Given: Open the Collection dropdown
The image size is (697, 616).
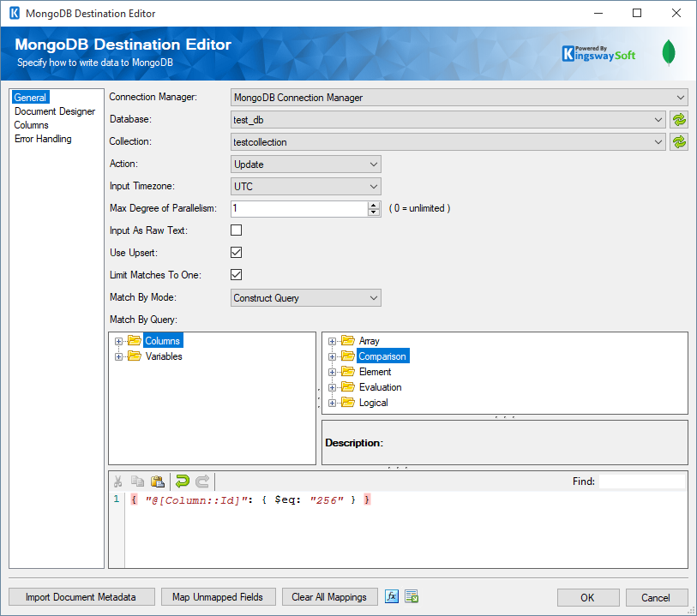Looking at the screenshot, I should 448,141.
